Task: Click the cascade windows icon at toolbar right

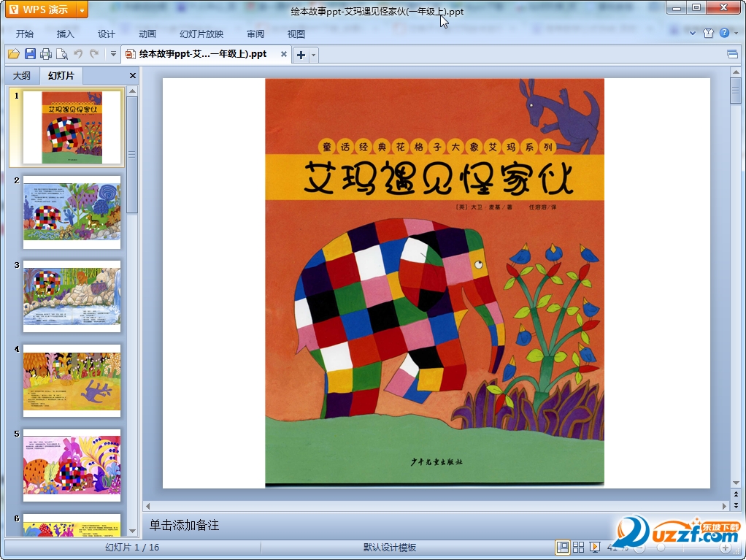Action: [733, 54]
